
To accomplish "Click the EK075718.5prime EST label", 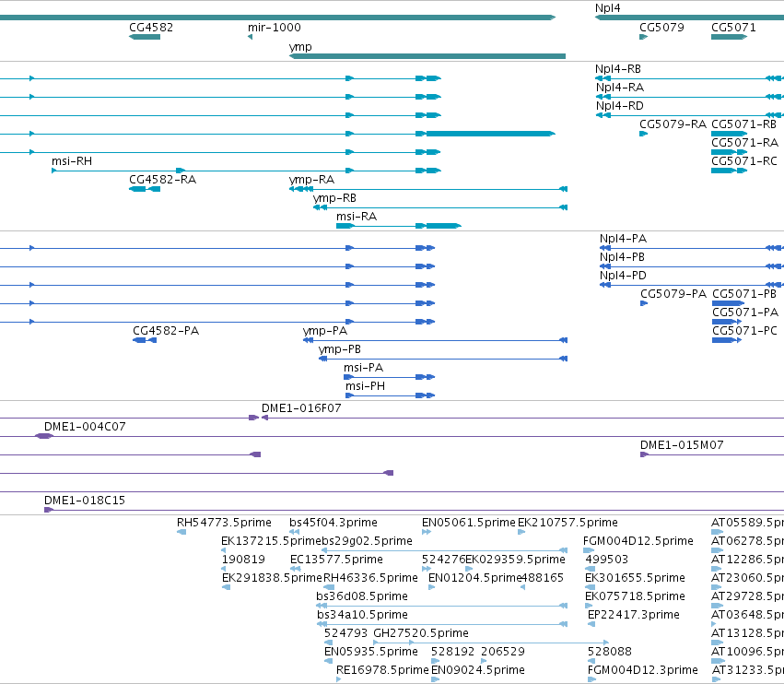I will [x=635, y=596].
